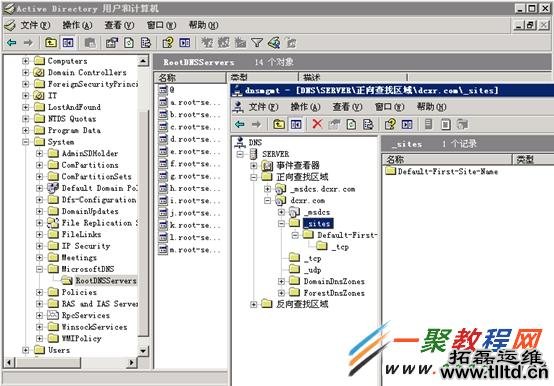The height and width of the screenshot is (386, 554).
Task: Click export list icon in Active Directory toolbar
Action: pyautogui.click(x=146, y=43)
